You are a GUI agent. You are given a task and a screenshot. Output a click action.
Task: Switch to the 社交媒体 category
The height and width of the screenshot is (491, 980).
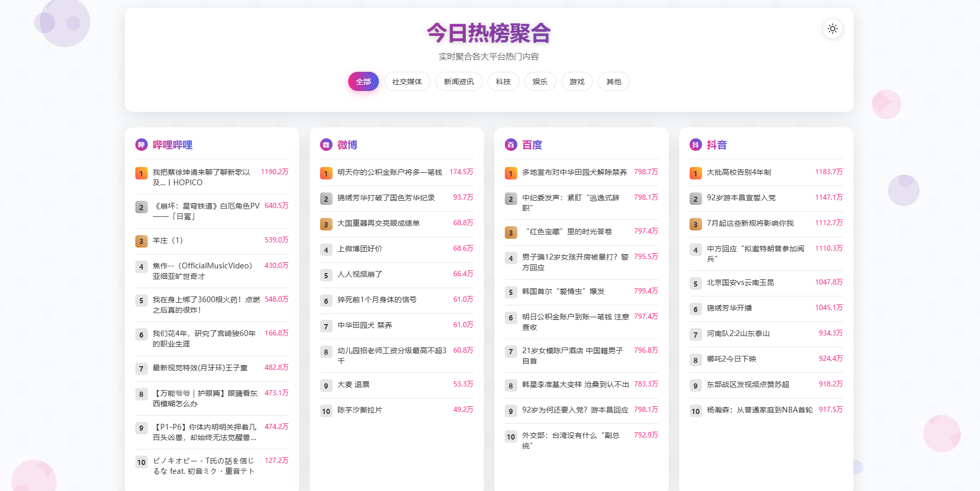(x=407, y=82)
